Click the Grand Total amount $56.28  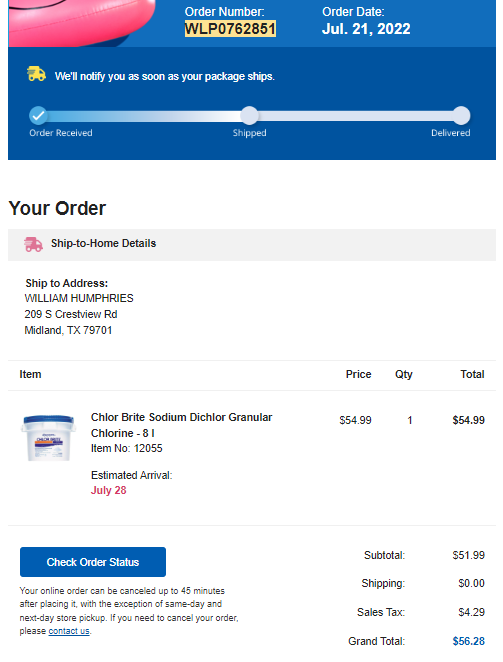tap(468, 641)
